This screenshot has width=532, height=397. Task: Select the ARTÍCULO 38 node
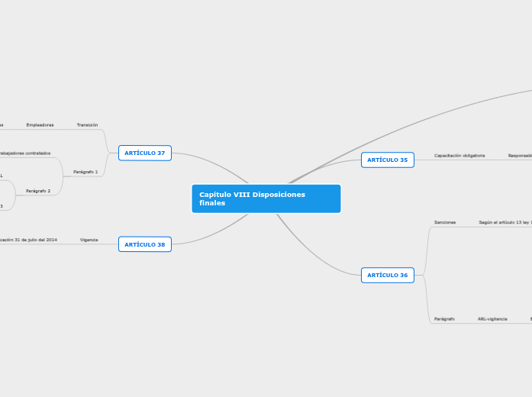144,244
